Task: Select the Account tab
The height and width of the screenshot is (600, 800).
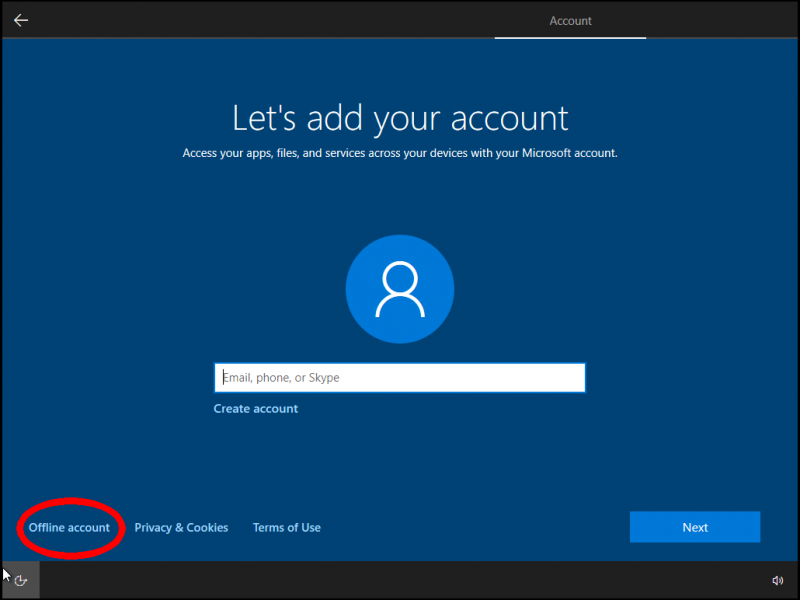Action: [x=570, y=21]
